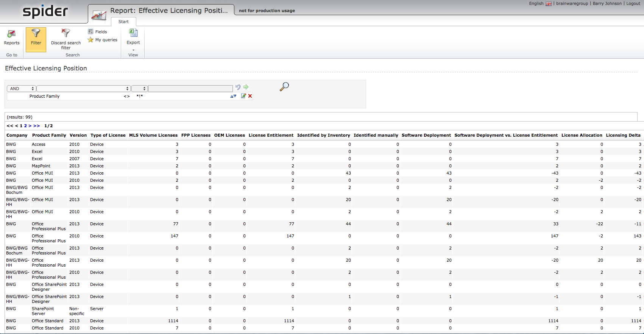644x334 pixels.
Task: Open the AND logical operator dropdown
Action: (22, 89)
